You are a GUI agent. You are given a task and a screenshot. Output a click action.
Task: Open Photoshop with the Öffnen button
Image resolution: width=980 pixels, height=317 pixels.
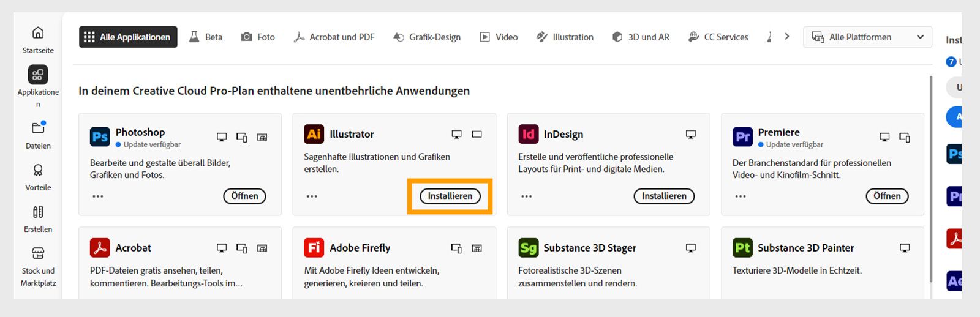pos(244,196)
